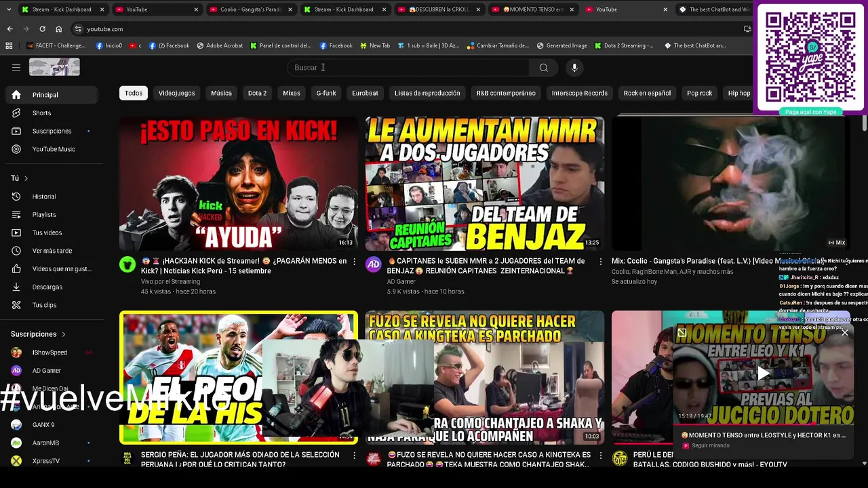Go back with browser back arrow
Viewport: 868px width, 488px height.
[x=9, y=29]
